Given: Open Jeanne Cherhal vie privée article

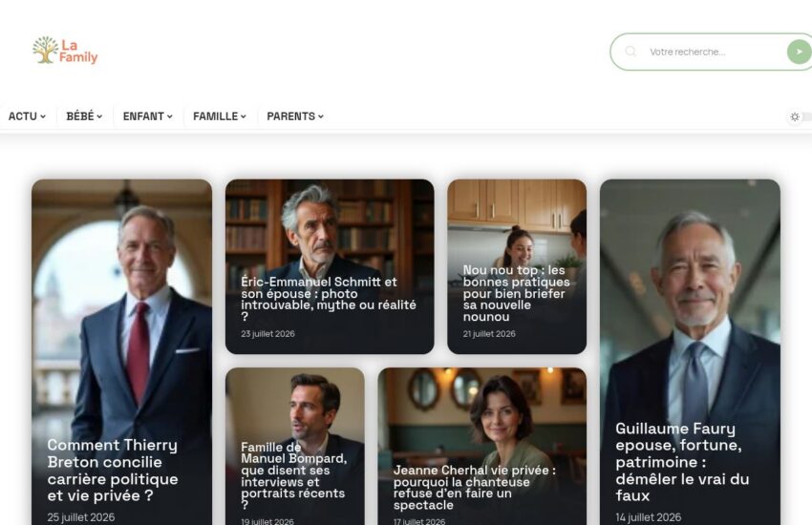Looking at the screenshot, I should pyautogui.click(x=475, y=488).
